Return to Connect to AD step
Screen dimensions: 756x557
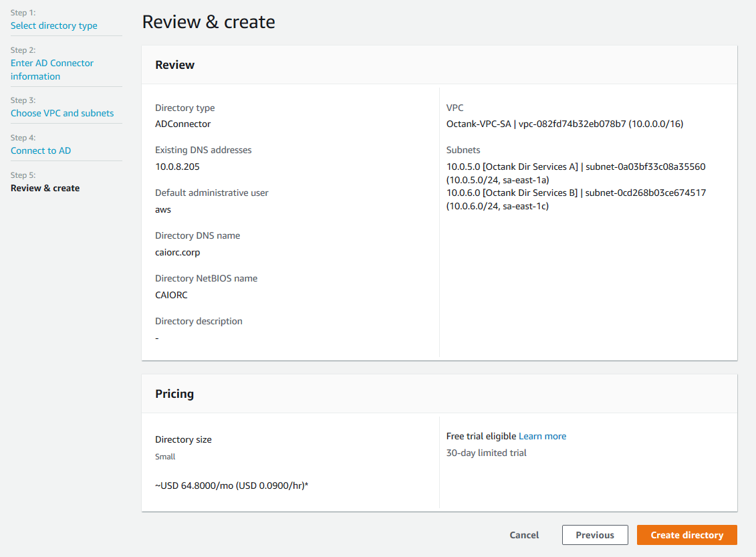pyautogui.click(x=41, y=150)
